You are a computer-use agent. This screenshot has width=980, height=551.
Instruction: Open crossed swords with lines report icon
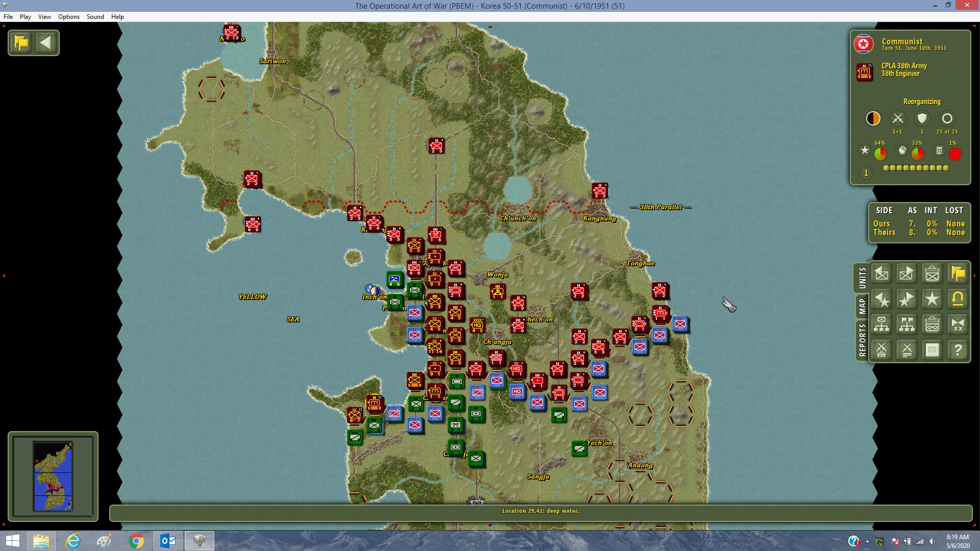coord(906,350)
